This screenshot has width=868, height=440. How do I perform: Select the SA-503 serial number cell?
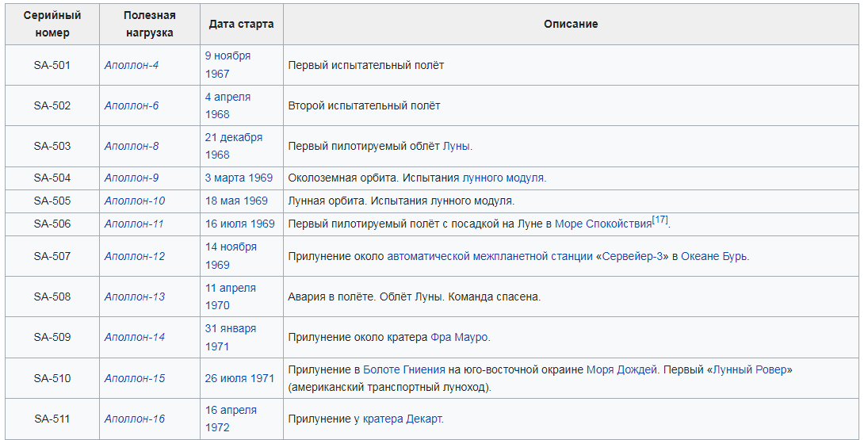pyautogui.click(x=52, y=146)
